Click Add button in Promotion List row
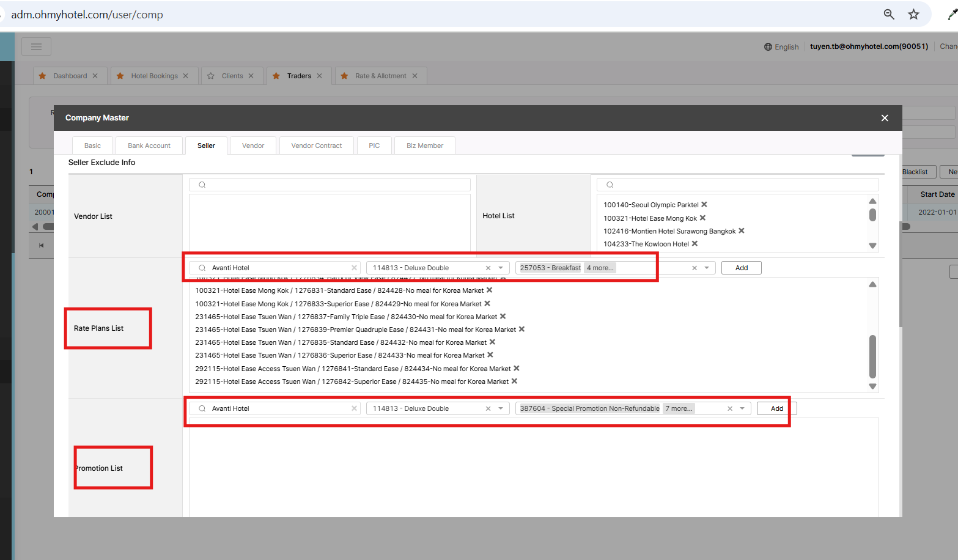The image size is (958, 560). pyautogui.click(x=776, y=408)
